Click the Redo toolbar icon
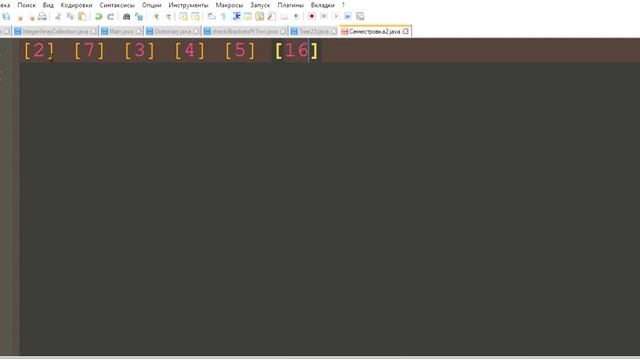This screenshot has width=640, height=360. click(x=110, y=16)
